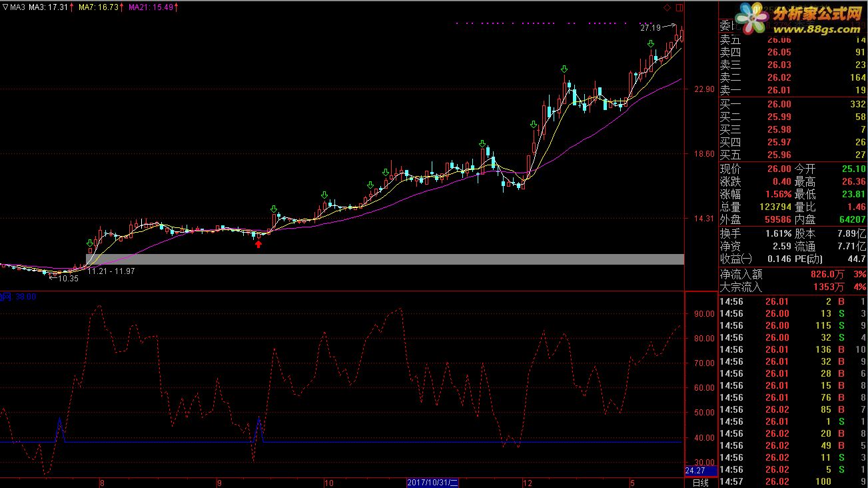Screen dimensions: 868x488
Task: Select the 卖四 26.05 ask row
Action: tap(793, 52)
